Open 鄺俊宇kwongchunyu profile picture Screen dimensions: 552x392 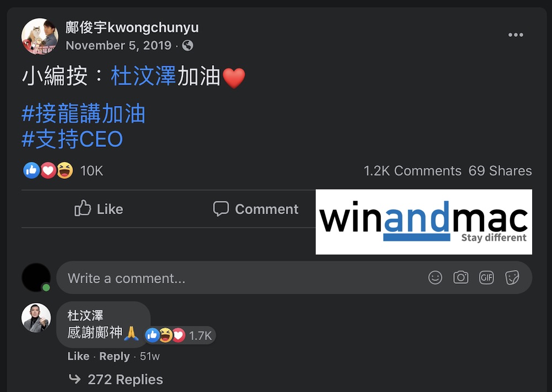tap(40, 36)
